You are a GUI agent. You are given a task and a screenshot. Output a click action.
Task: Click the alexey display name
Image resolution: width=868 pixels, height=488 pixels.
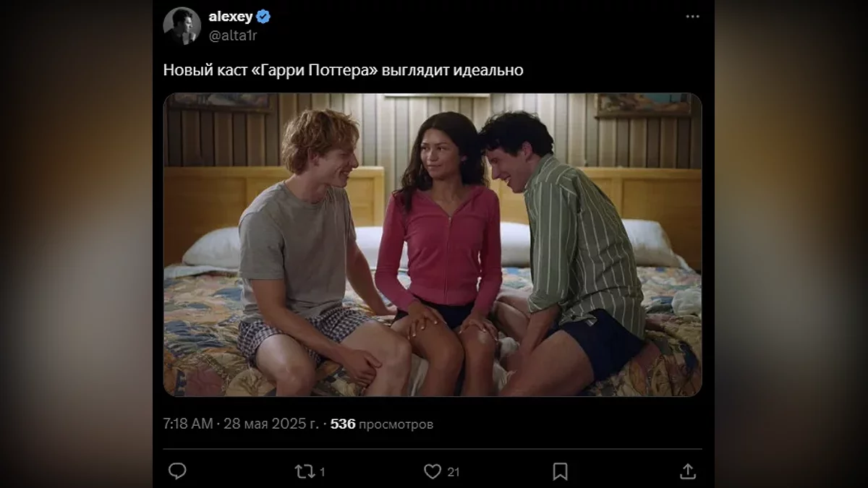pos(230,17)
